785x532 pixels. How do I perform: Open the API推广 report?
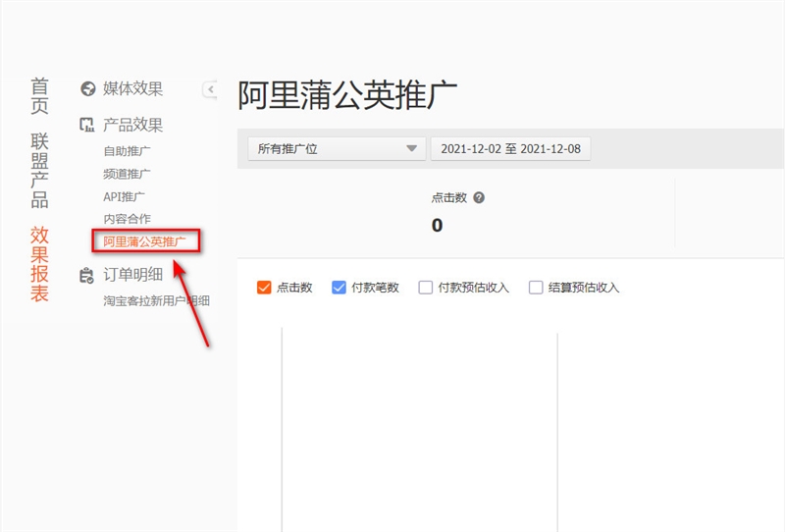point(125,197)
